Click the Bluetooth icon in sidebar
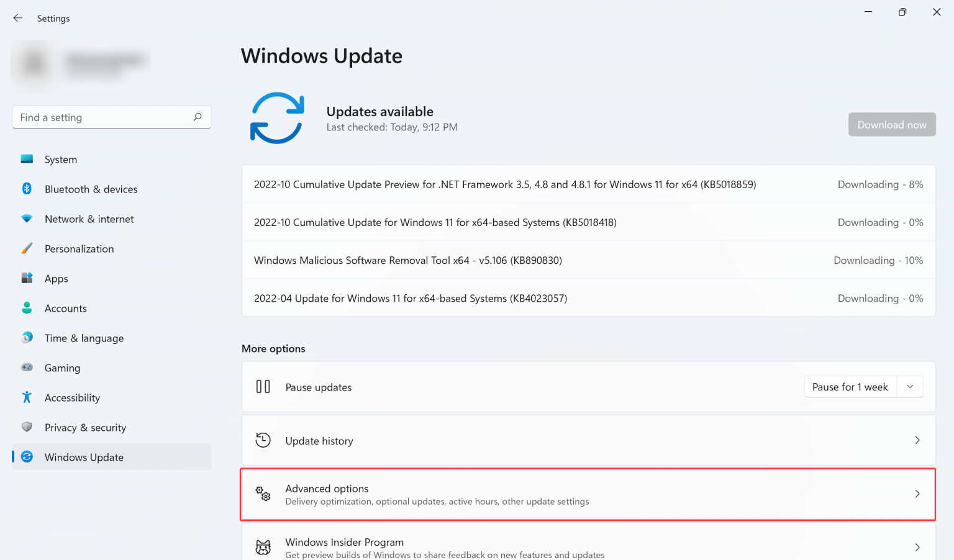The image size is (954, 560). (27, 189)
